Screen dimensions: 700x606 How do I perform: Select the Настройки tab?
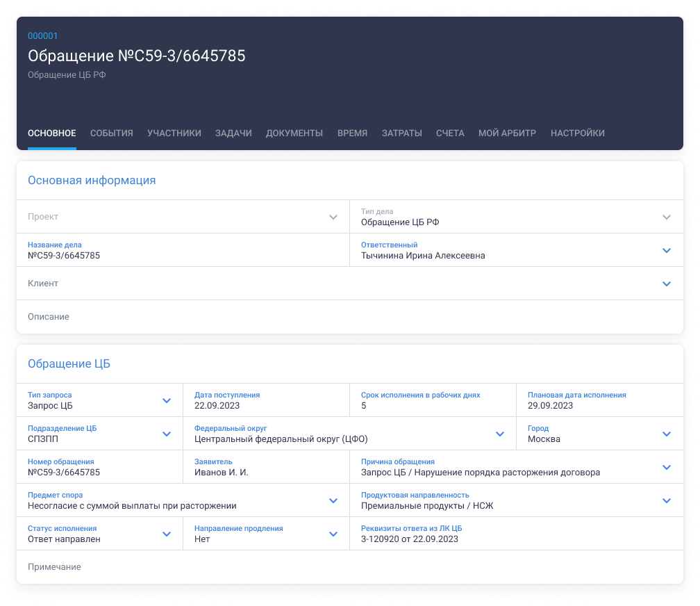point(577,133)
